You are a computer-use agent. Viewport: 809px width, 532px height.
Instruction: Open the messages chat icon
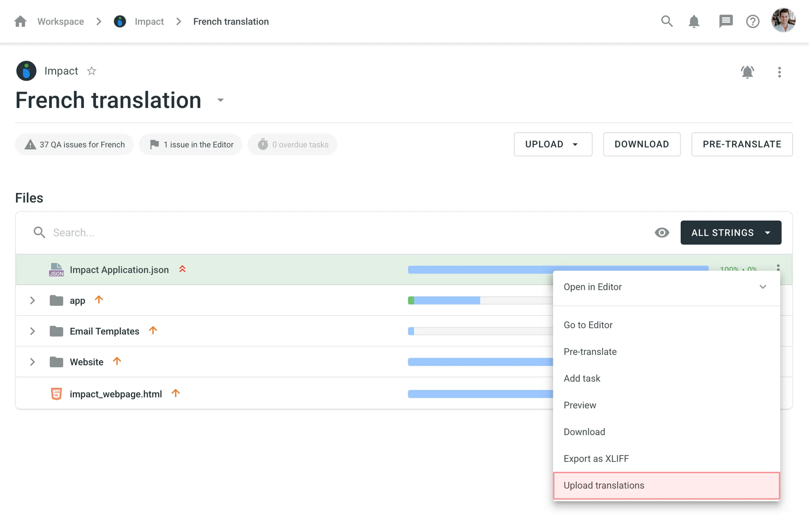tap(726, 21)
